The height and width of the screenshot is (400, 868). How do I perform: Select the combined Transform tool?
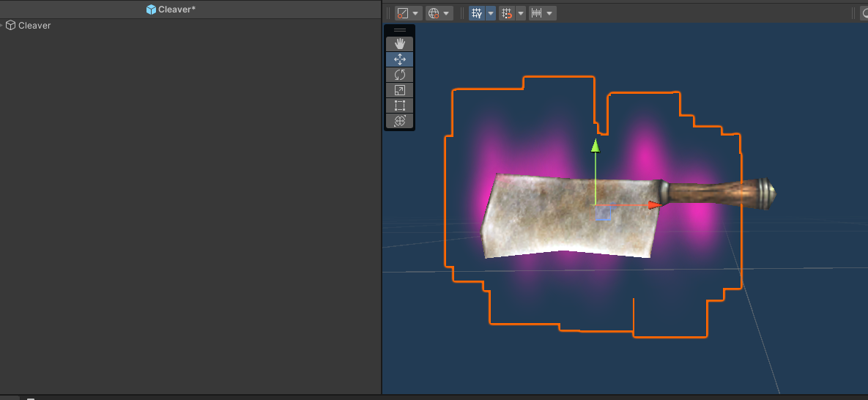tap(400, 121)
